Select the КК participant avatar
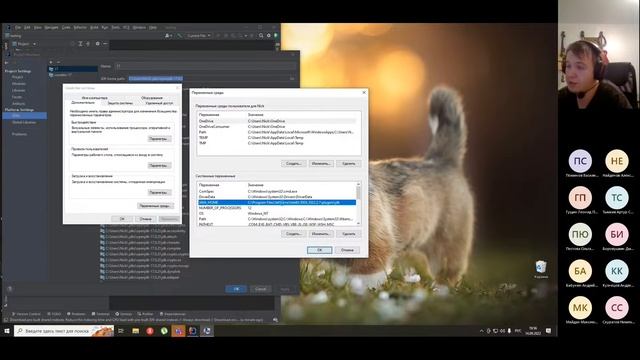640x360 pixels. tap(617, 271)
